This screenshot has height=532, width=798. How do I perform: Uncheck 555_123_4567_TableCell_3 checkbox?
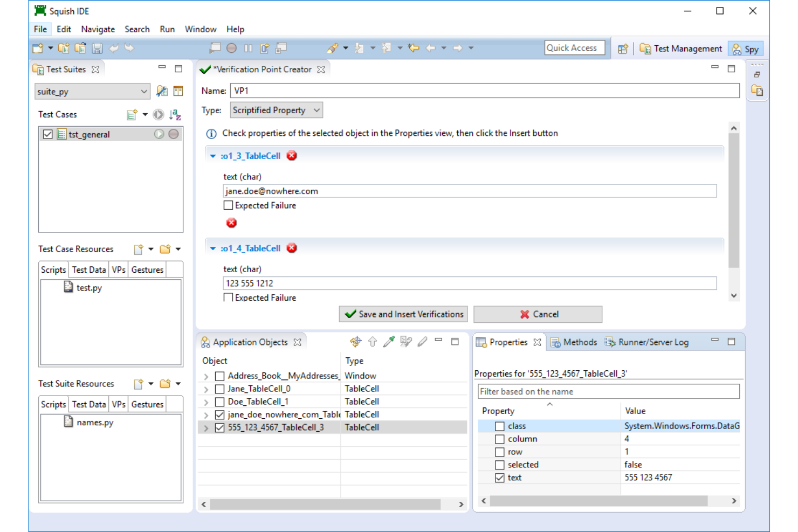(x=219, y=427)
